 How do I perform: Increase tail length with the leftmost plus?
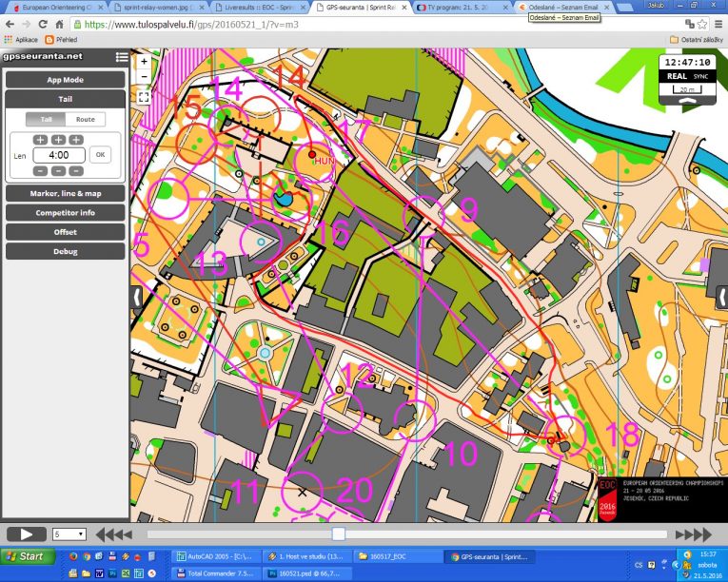point(40,140)
